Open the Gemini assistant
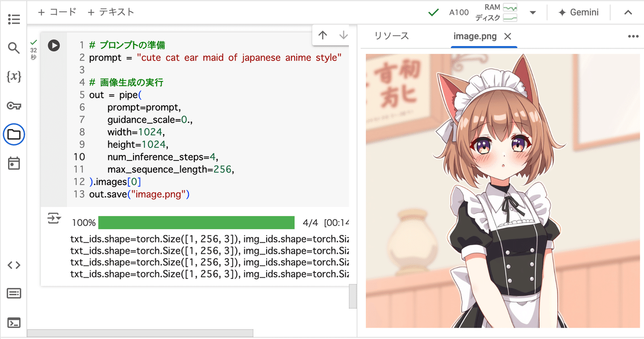This screenshot has height=339, width=644. [579, 12]
